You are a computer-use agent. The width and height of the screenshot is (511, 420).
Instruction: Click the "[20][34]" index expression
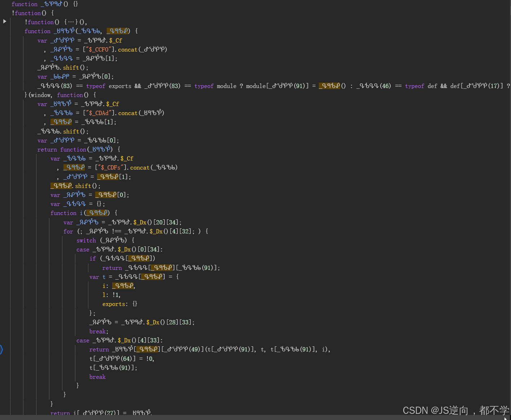click(167, 222)
